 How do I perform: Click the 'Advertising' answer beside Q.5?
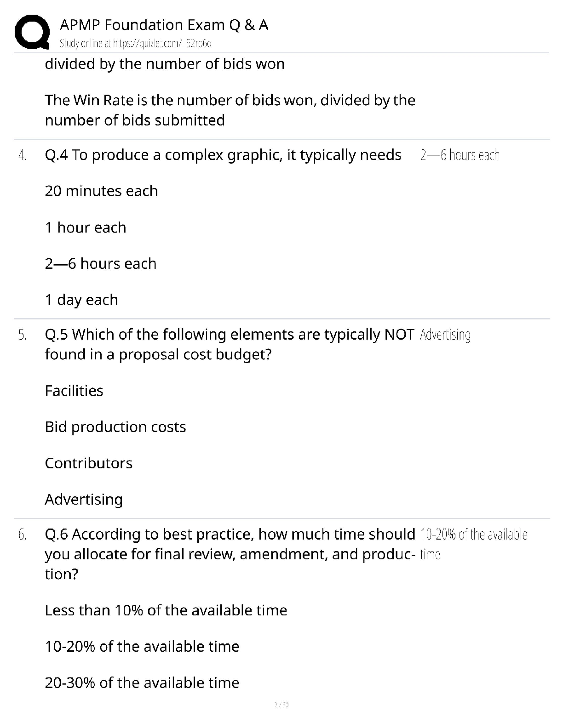coord(445,335)
